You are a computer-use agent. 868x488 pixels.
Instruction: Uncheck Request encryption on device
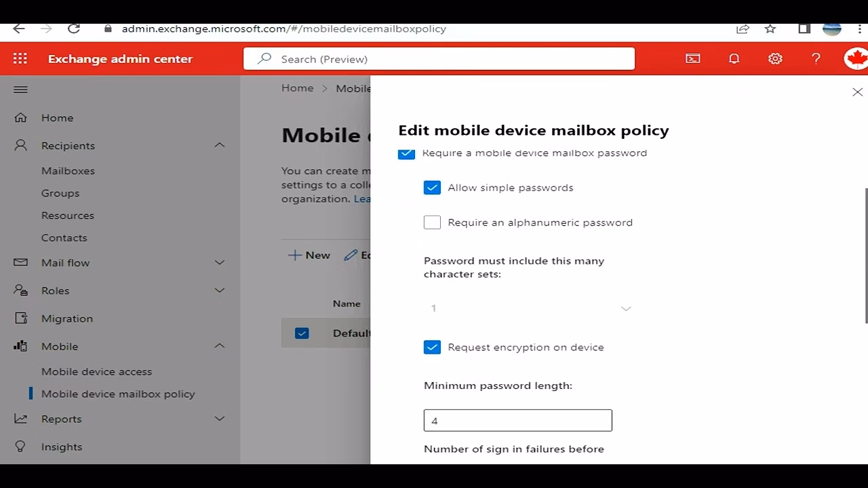coord(432,347)
